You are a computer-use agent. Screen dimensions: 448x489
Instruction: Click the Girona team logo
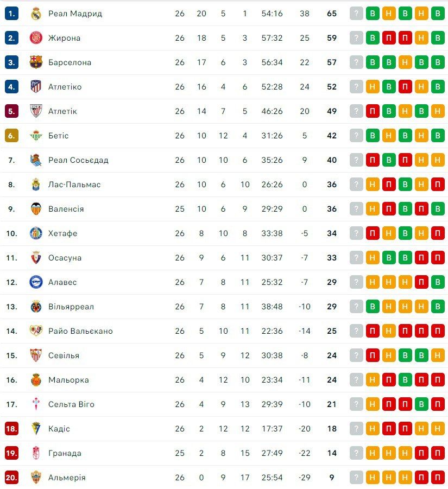pyautogui.click(x=36, y=38)
